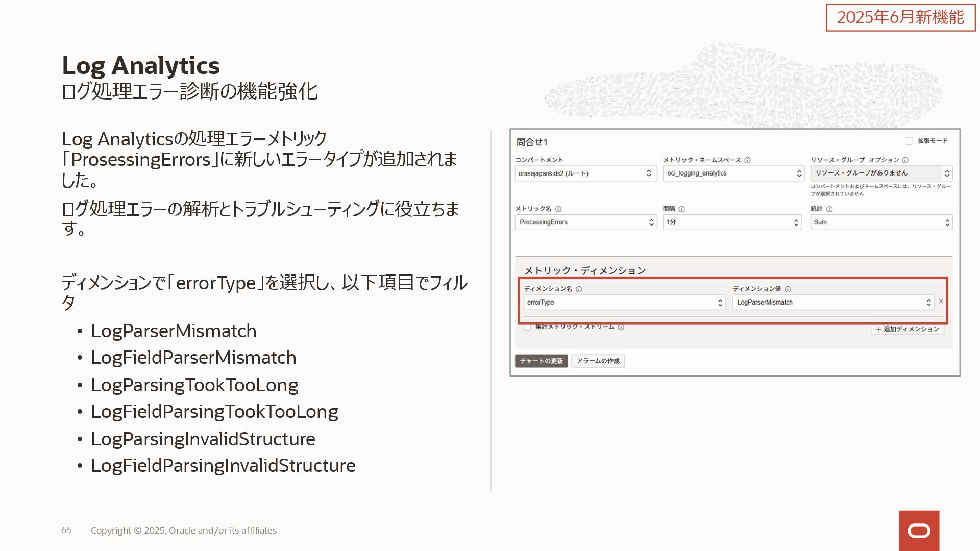Click the Log Analytics slide title
This screenshot has width=980, height=551.
pyautogui.click(x=141, y=66)
